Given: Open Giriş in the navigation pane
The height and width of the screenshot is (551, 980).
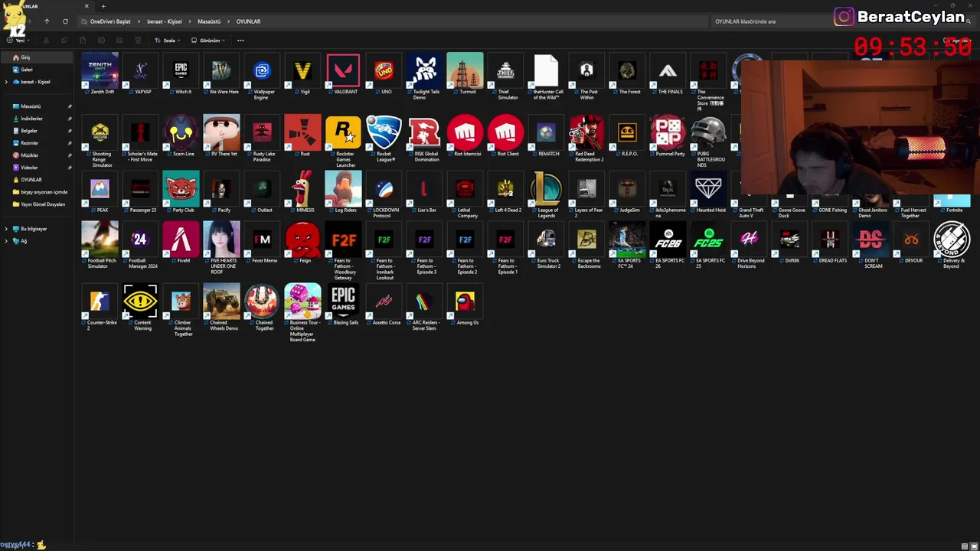Looking at the screenshot, I should (37, 57).
